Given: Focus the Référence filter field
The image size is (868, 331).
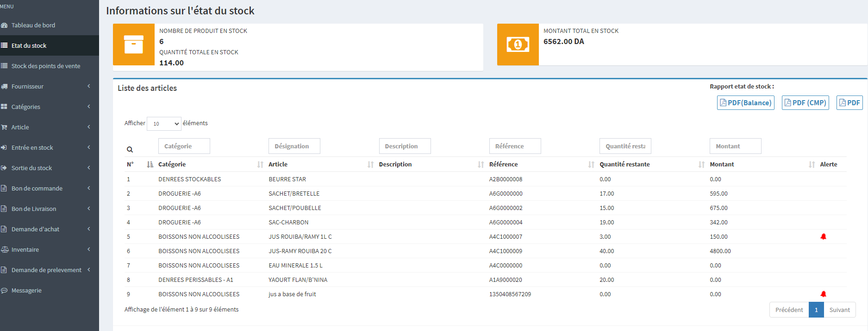Looking at the screenshot, I should [x=515, y=146].
